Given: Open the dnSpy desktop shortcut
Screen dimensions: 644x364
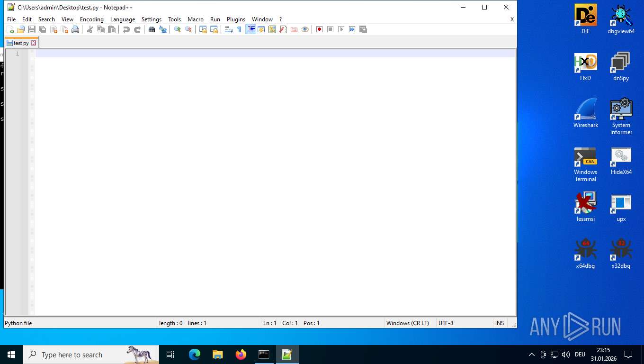Looking at the screenshot, I should click(x=621, y=66).
